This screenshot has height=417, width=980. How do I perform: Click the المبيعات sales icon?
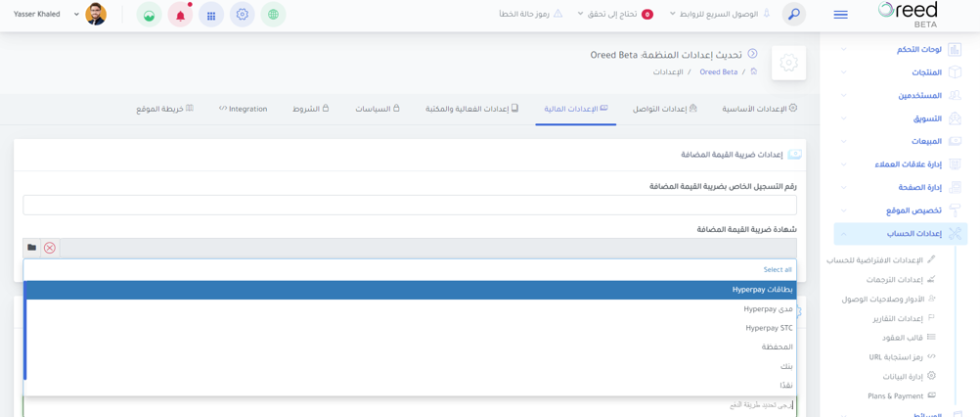coord(955,141)
